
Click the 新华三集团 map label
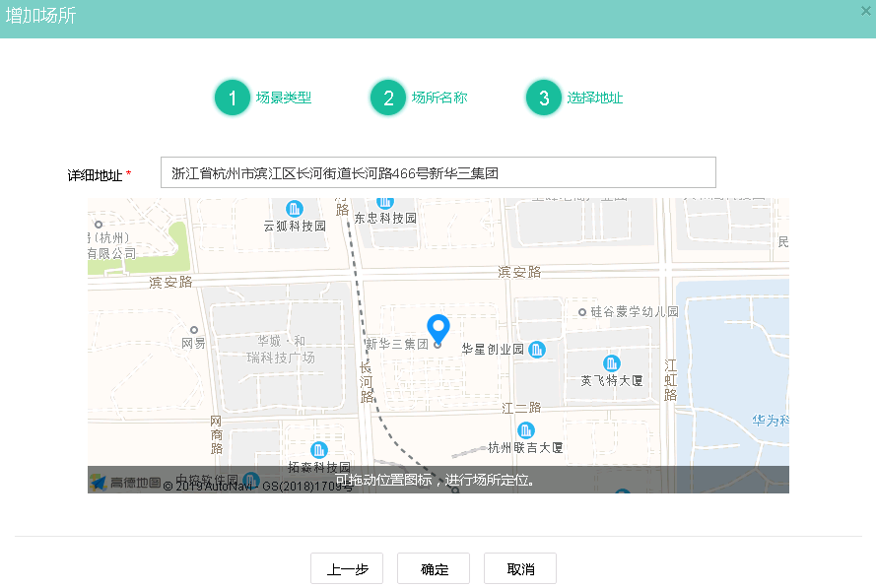[x=397, y=344]
